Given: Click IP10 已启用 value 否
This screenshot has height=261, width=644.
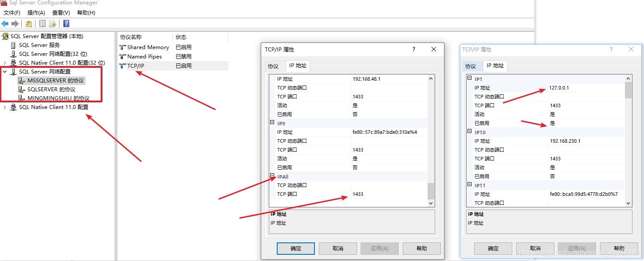Looking at the screenshot, I should click(x=552, y=176).
